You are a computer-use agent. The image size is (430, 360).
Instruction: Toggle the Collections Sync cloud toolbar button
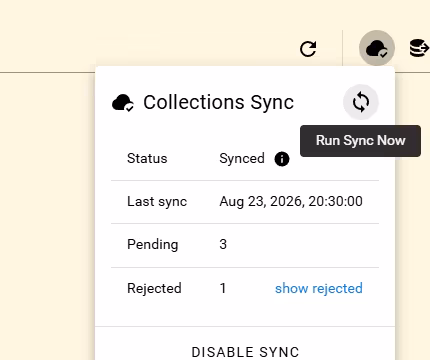click(x=377, y=48)
